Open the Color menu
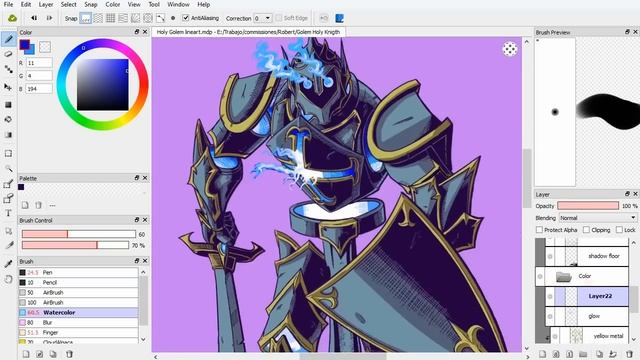 point(113,4)
